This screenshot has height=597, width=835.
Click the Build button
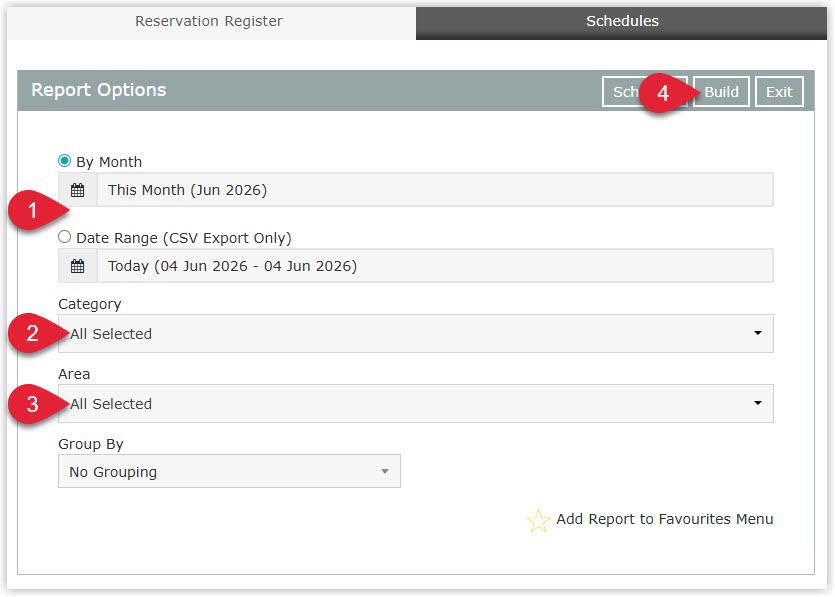click(x=721, y=92)
